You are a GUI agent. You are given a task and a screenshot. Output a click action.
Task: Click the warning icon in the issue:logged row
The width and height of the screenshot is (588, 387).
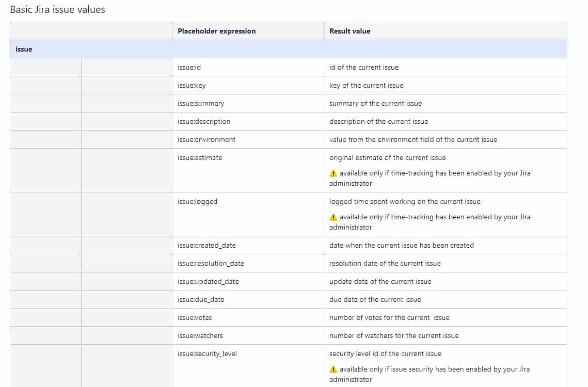pos(333,217)
